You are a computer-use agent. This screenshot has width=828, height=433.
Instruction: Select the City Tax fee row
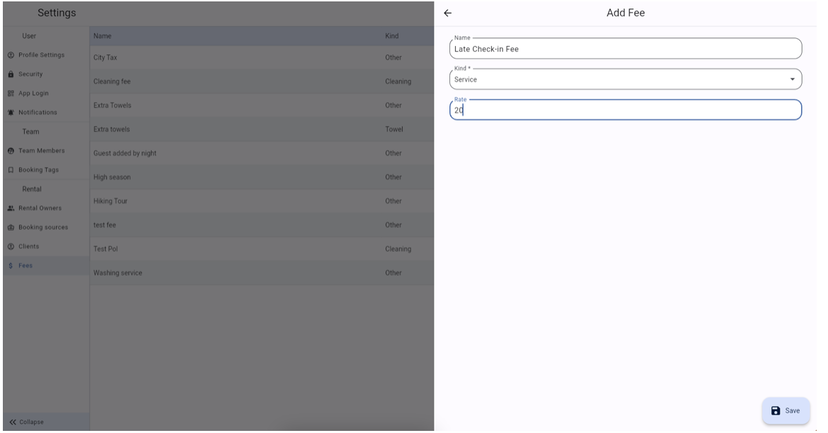[x=261, y=58]
